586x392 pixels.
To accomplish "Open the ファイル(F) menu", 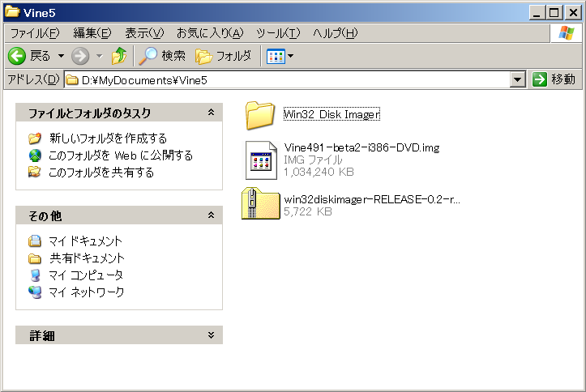I will click(x=35, y=33).
